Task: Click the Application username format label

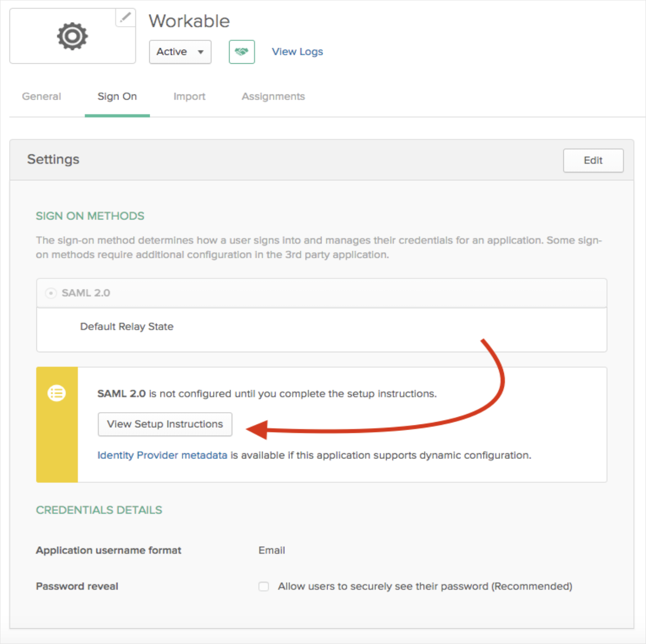Action: tap(109, 550)
